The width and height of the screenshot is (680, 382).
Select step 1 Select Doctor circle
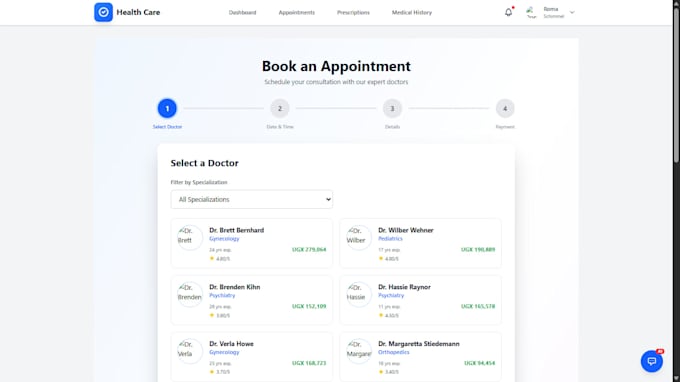(x=167, y=108)
